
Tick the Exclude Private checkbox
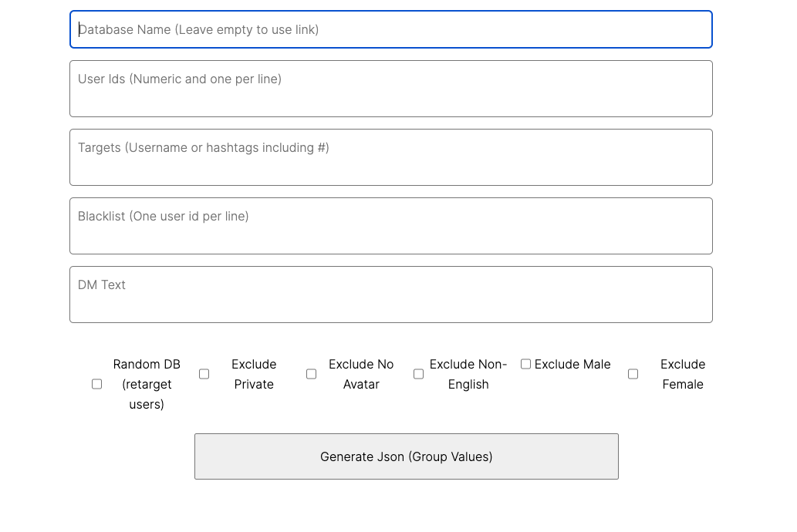(204, 374)
